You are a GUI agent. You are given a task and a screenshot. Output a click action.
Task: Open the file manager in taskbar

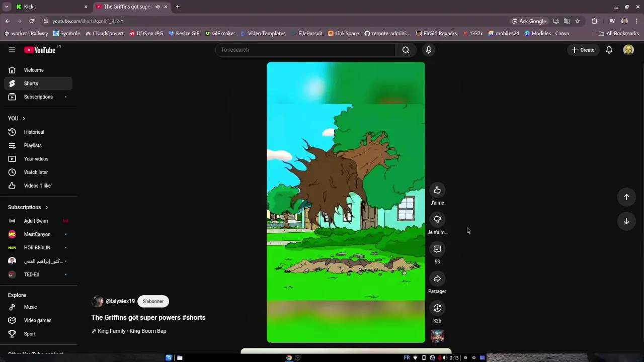pyautogui.click(x=180, y=357)
